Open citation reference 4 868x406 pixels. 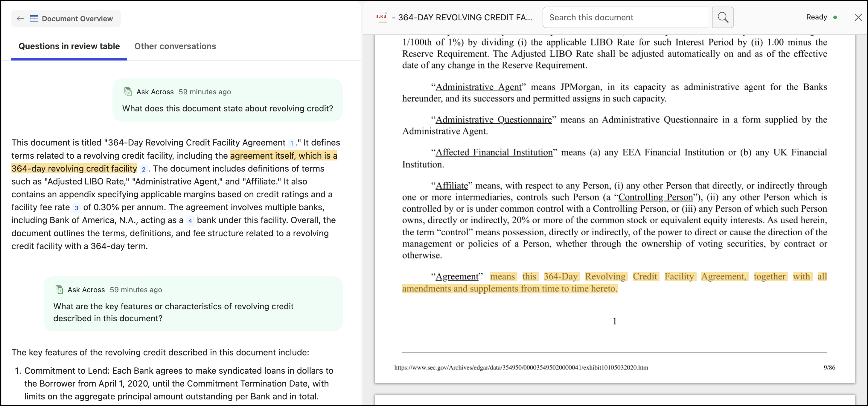coord(190,221)
